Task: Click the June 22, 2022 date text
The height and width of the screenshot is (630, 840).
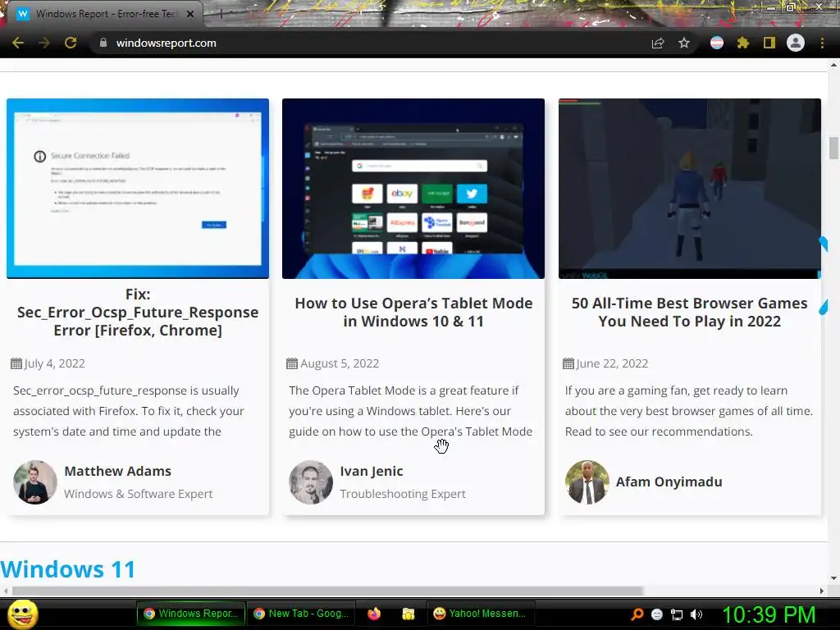Action: (x=612, y=363)
